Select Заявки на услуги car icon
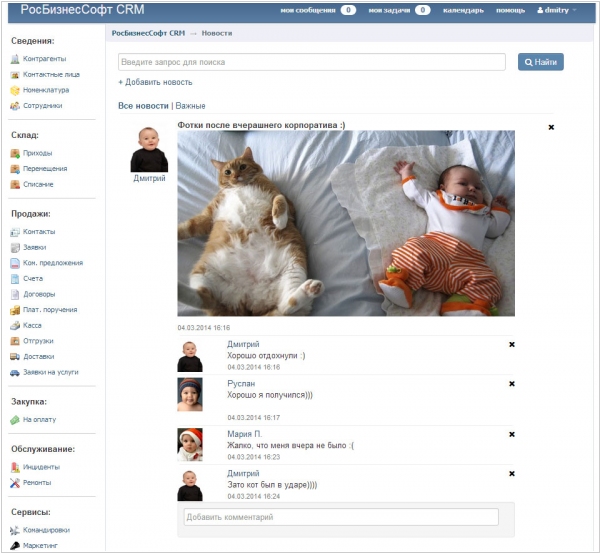This screenshot has height=553, width=600. 15,372
